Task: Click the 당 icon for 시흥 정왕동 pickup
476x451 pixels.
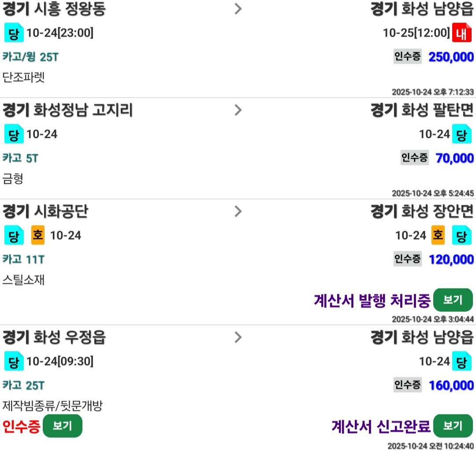Action: [x=14, y=33]
